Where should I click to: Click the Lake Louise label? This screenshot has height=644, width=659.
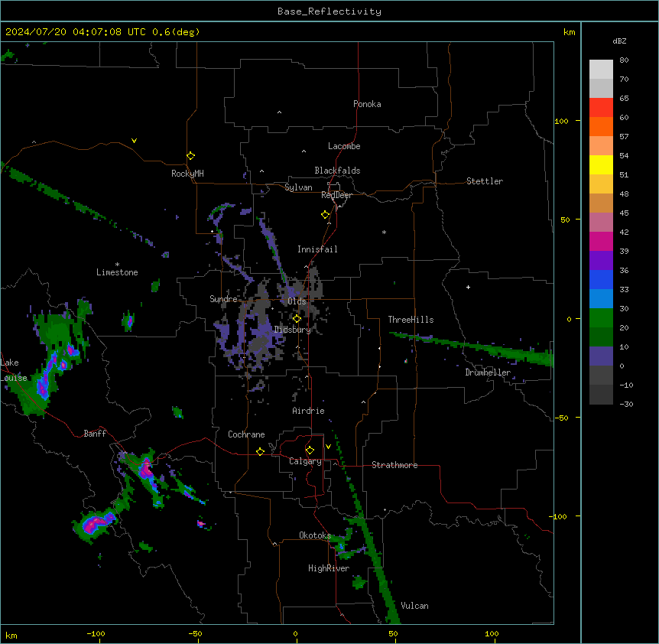point(14,370)
